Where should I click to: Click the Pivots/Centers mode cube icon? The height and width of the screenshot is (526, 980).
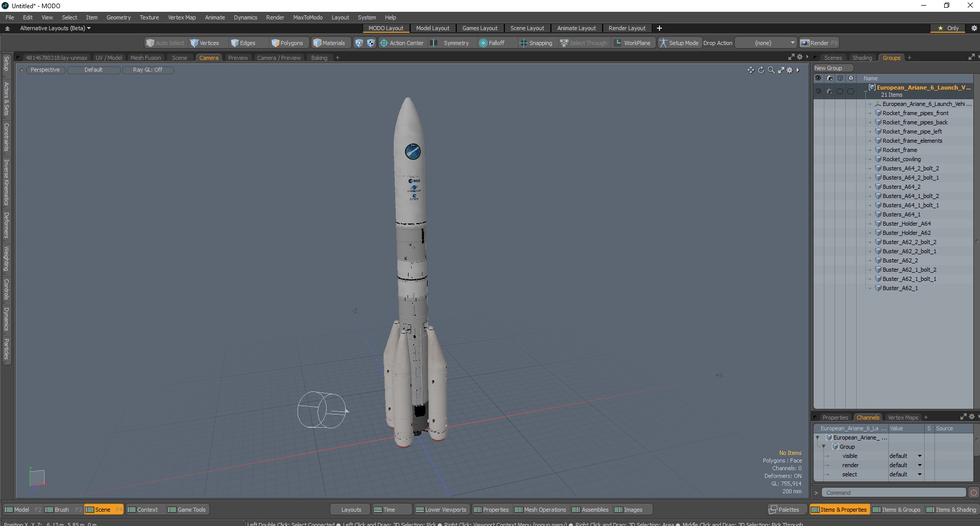tap(371, 43)
